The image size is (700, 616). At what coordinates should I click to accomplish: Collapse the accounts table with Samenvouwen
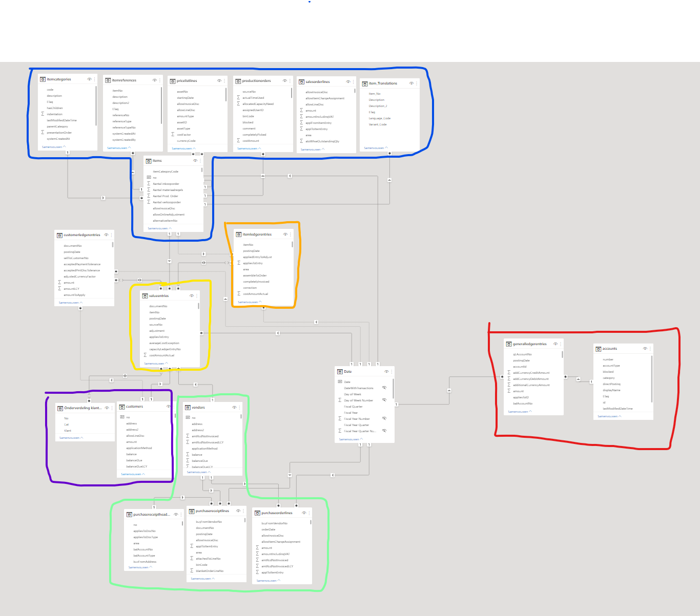point(609,416)
